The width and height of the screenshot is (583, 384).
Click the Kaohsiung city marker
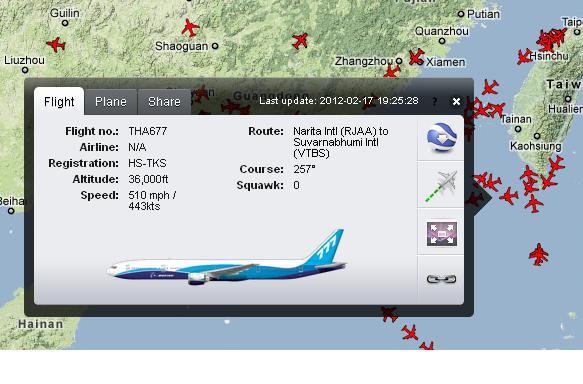pos(537,136)
